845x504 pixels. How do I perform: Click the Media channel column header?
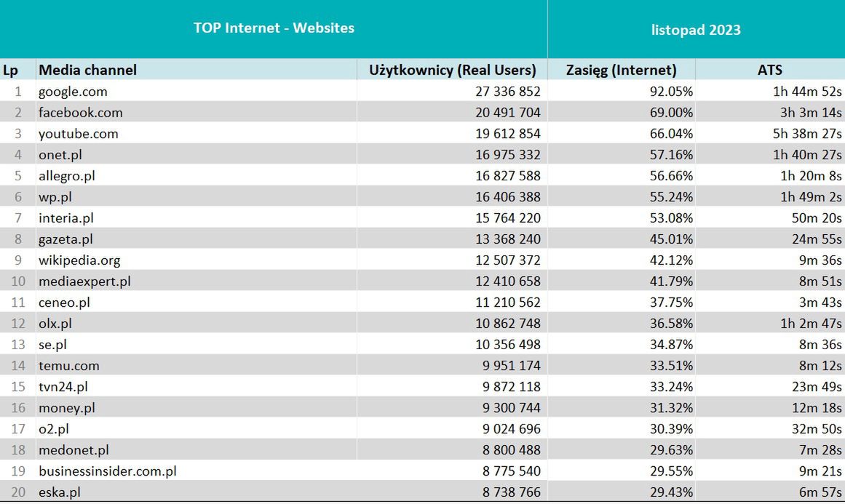(87, 70)
